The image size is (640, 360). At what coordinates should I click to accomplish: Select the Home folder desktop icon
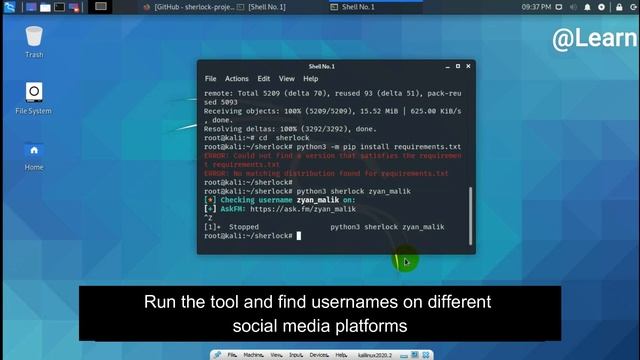34,156
